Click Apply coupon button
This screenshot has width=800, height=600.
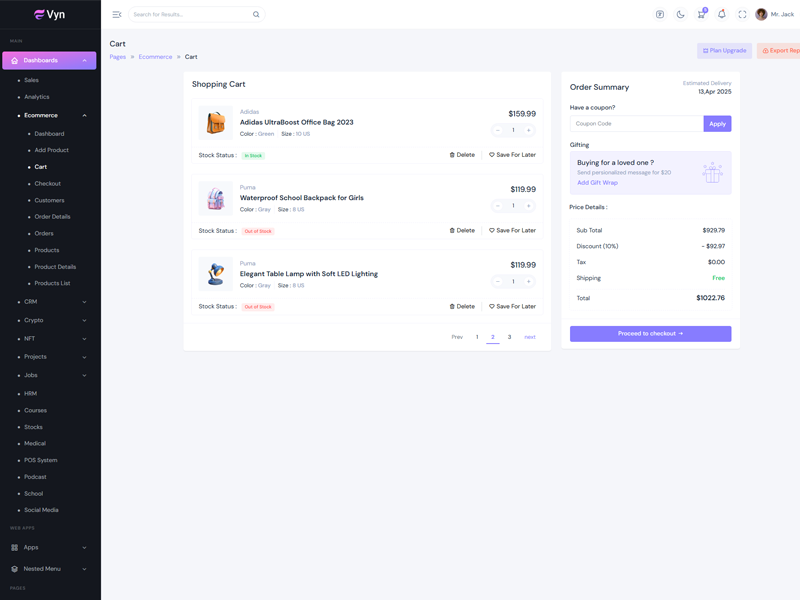(717, 124)
